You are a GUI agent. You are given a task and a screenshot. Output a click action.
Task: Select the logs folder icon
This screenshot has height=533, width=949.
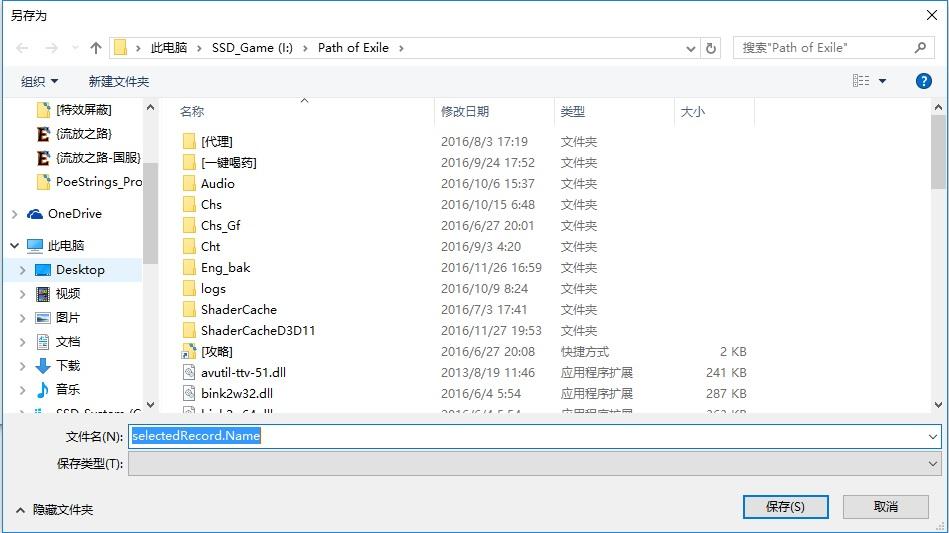click(x=189, y=289)
